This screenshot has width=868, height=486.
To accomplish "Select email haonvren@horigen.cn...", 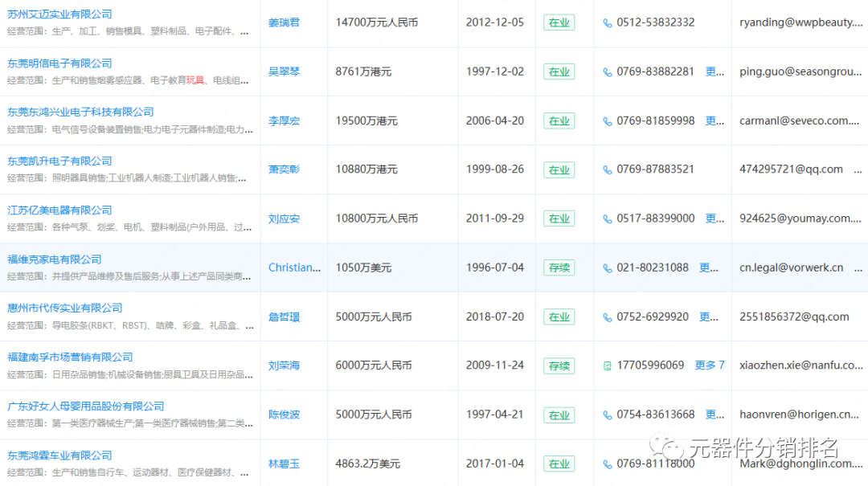I will pos(800,415).
